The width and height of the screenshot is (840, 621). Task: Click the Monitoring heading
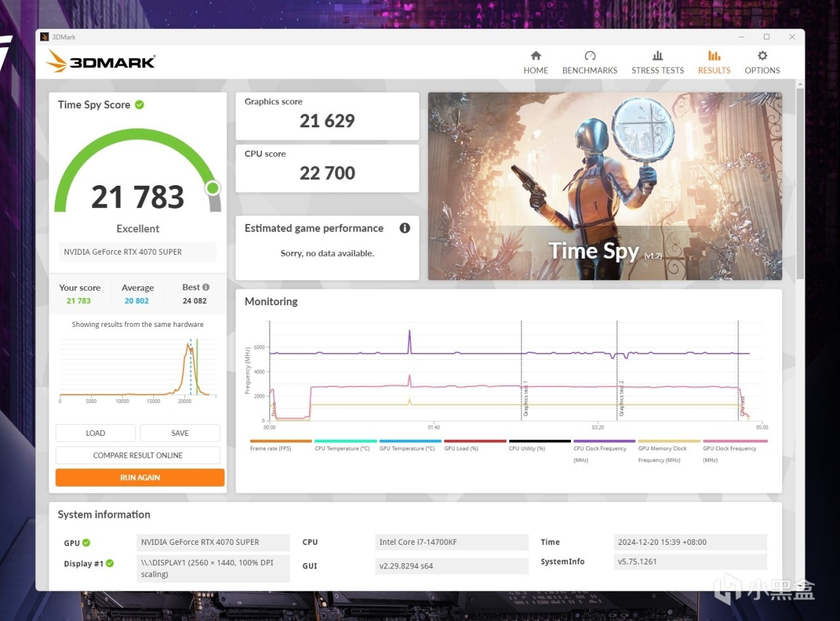coord(271,301)
